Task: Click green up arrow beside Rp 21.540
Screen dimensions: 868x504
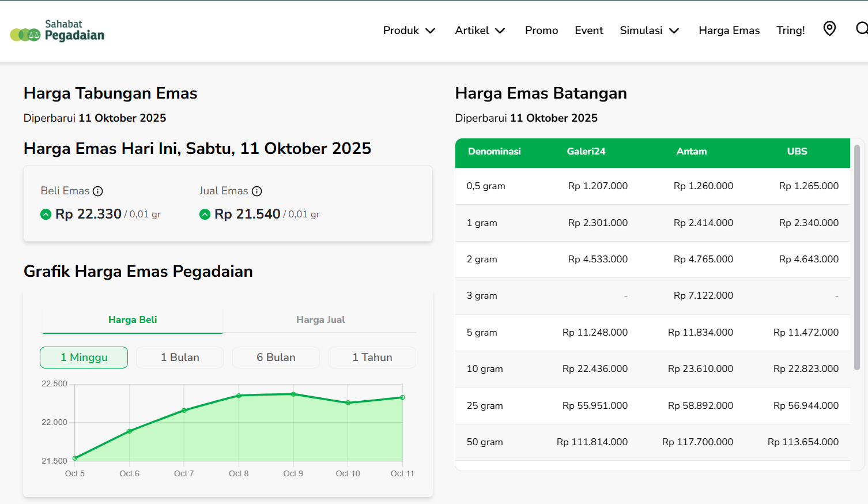Action: [205, 215]
